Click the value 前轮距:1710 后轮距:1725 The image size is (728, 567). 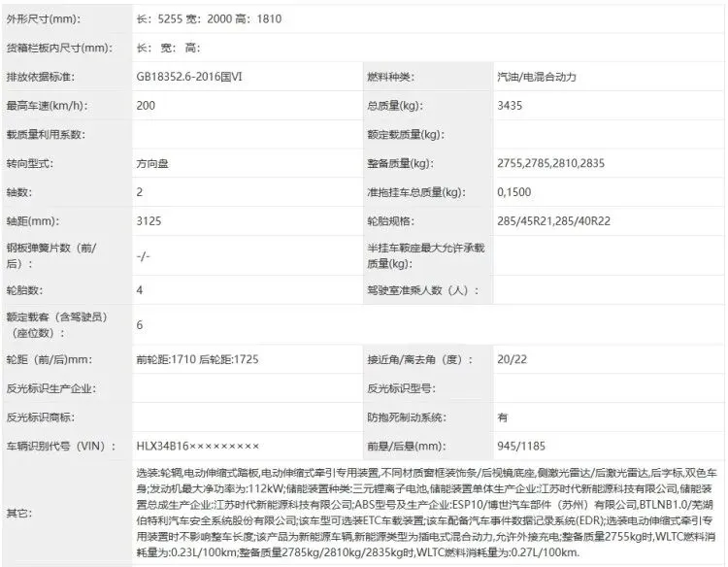pos(197,359)
